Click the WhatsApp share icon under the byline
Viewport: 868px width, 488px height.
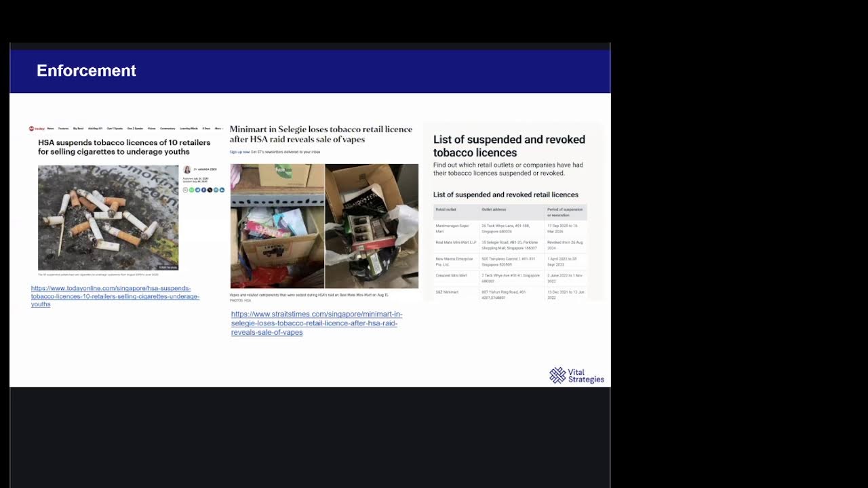pyautogui.click(x=191, y=190)
